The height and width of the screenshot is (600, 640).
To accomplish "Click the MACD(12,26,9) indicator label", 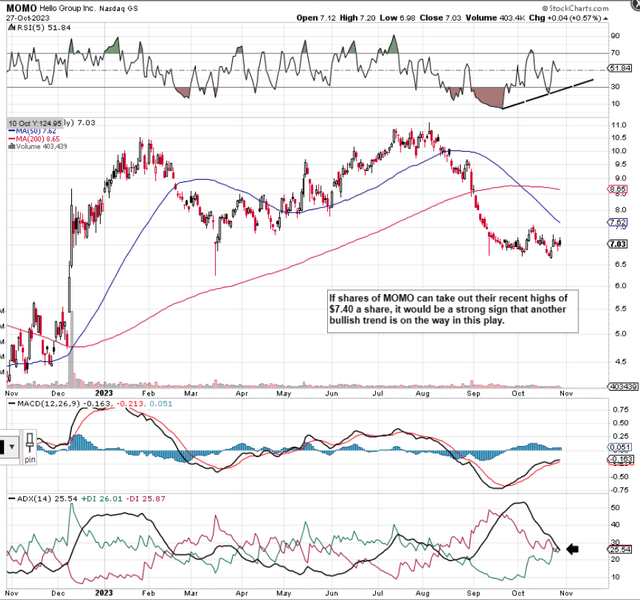I will tap(50, 404).
